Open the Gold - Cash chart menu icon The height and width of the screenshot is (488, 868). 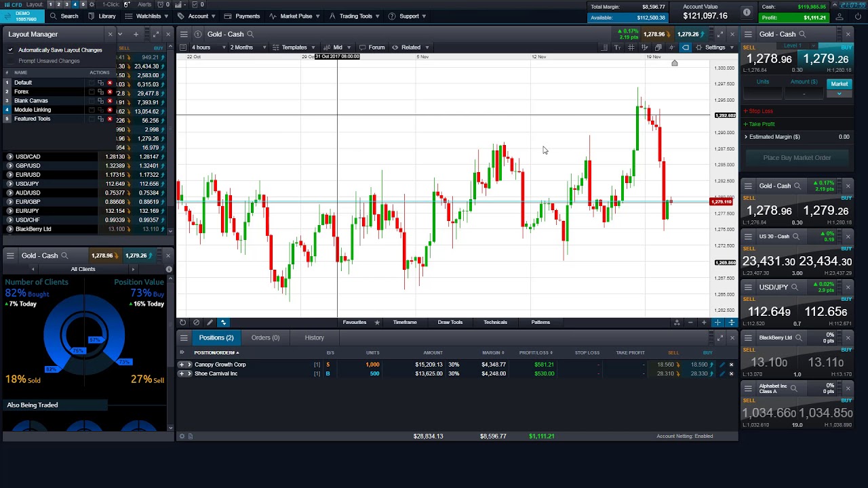[184, 34]
